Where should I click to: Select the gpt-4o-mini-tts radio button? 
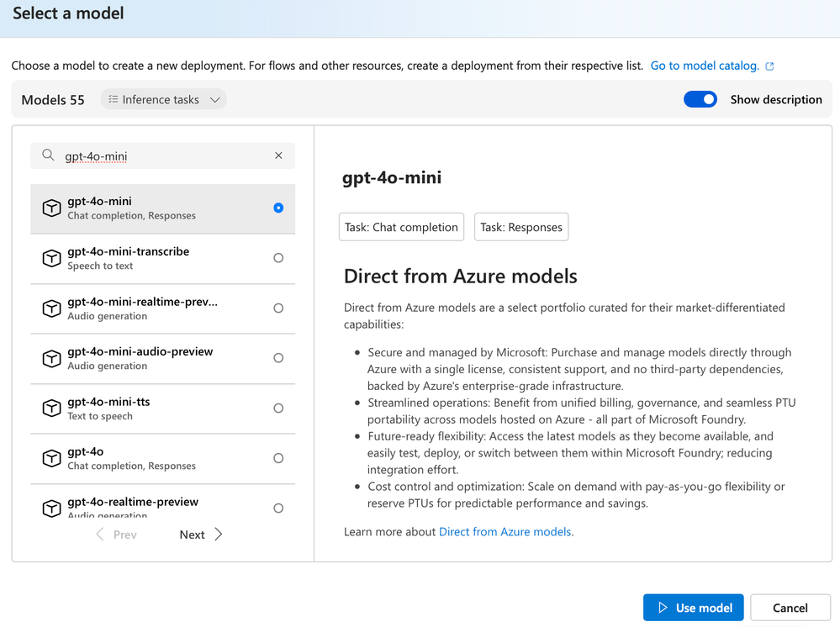coord(278,408)
